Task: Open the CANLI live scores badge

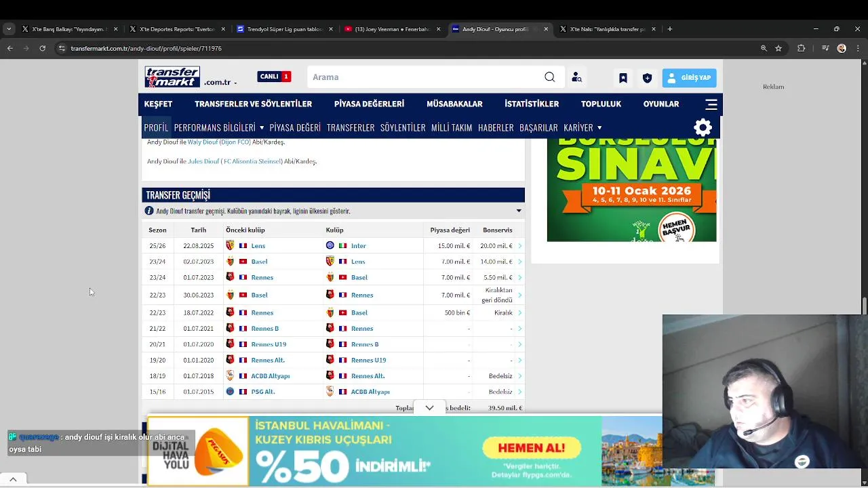Action: pyautogui.click(x=274, y=77)
